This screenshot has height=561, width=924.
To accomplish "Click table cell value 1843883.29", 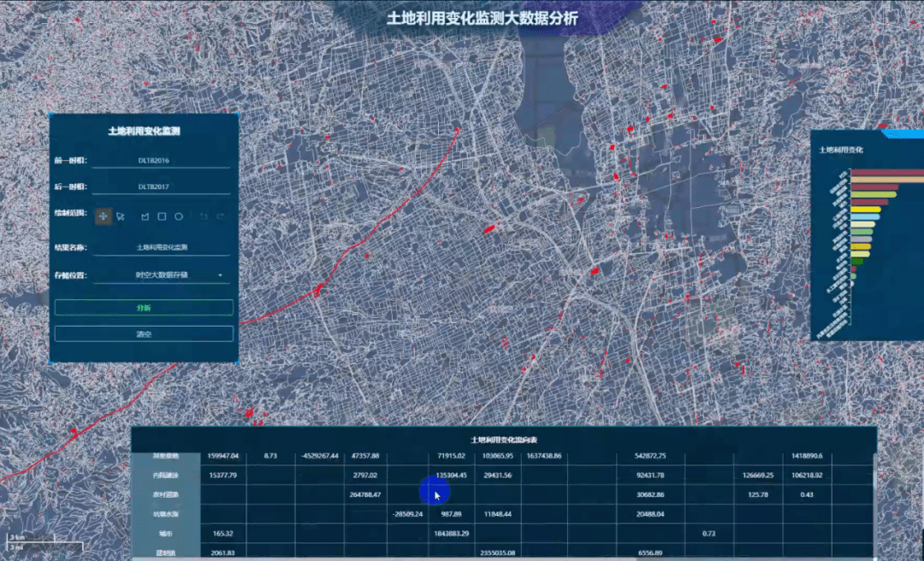I will coord(450,534).
